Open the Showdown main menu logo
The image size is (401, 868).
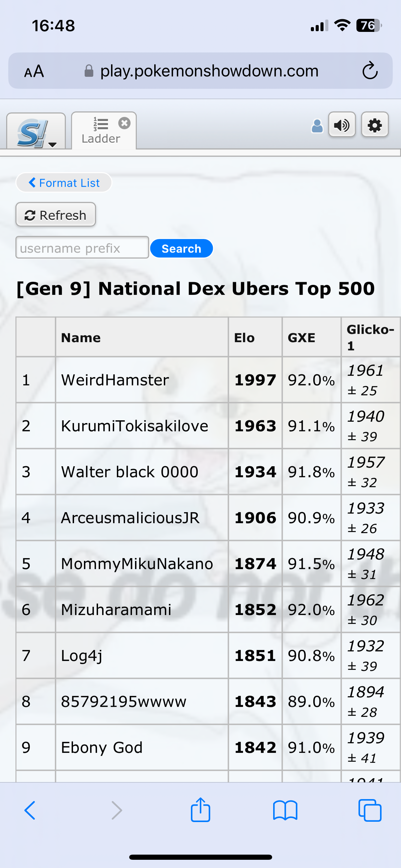pos(36,131)
